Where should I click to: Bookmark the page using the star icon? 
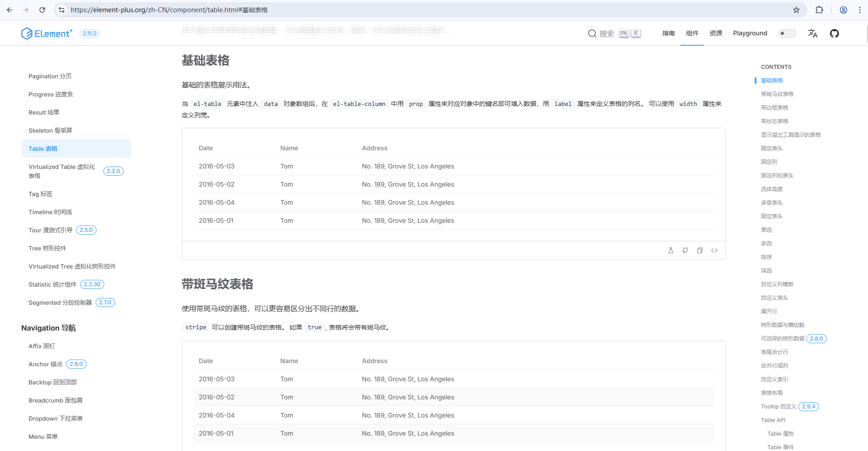point(796,10)
